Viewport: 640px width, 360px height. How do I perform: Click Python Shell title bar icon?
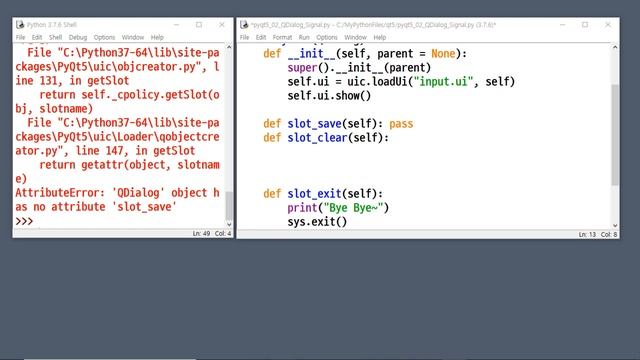coord(20,25)
